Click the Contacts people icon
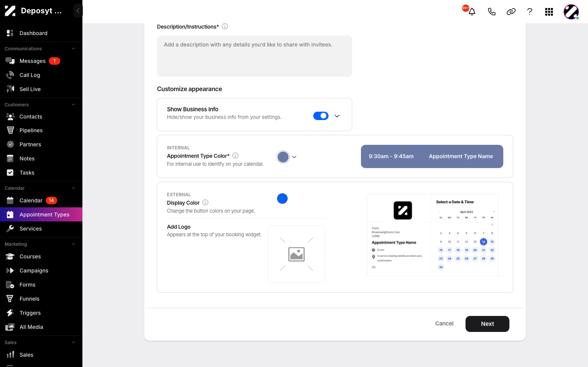 10,117
